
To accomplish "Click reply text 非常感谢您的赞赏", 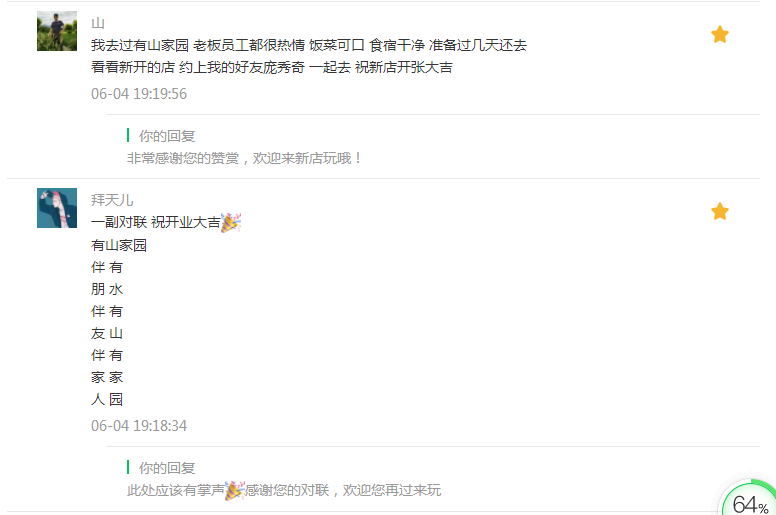I will tap(183, 158).
